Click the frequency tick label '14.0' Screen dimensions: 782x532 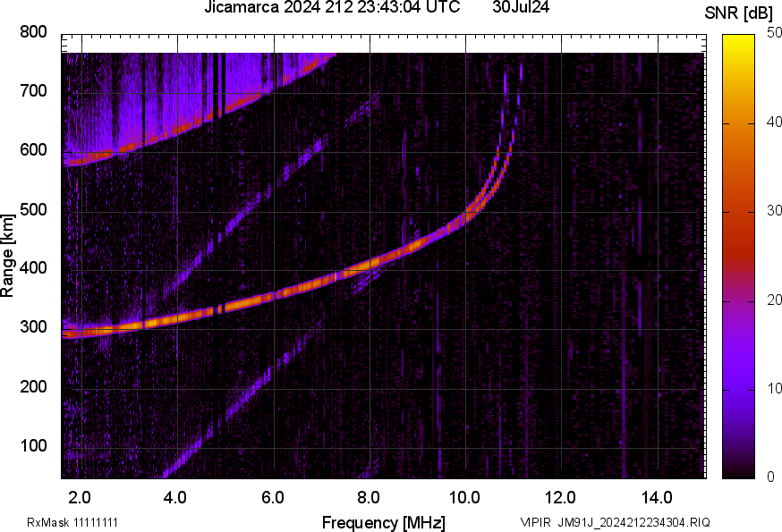click(x=657, y=497)
